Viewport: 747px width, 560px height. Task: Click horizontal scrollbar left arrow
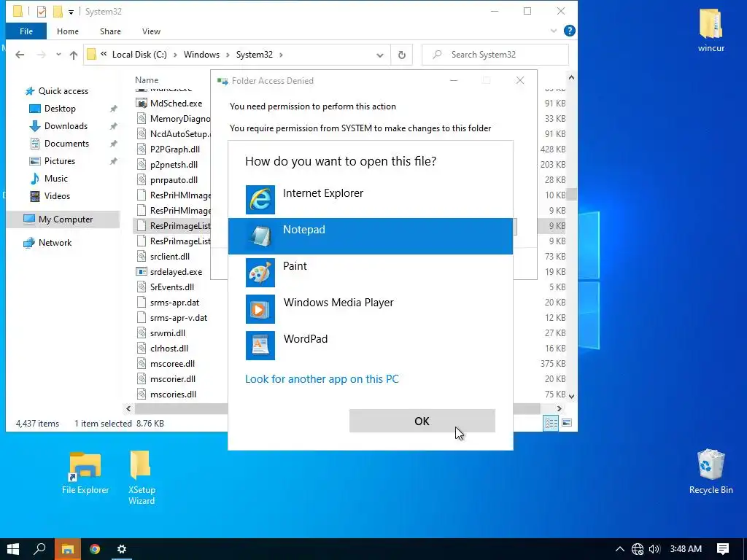point(128,408)
